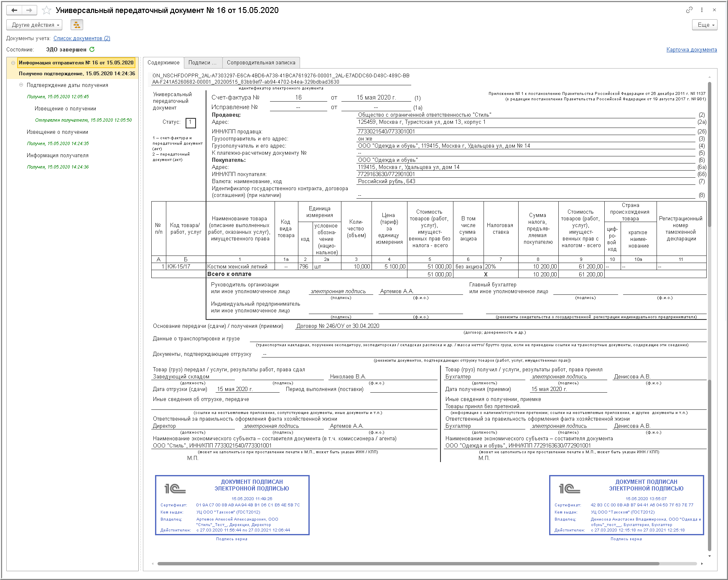Open the Сопроводительная записка tab
The height and width of the screenshot is (580, 728).
261,63
